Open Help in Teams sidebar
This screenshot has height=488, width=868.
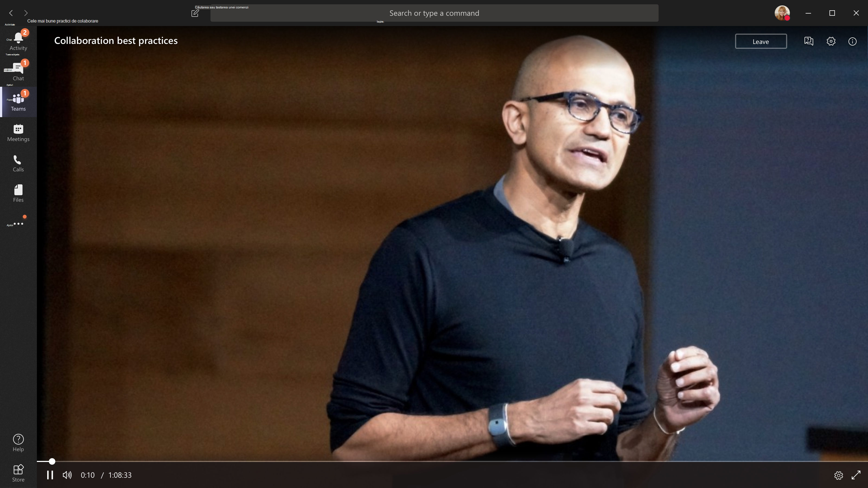coord(18,443)
